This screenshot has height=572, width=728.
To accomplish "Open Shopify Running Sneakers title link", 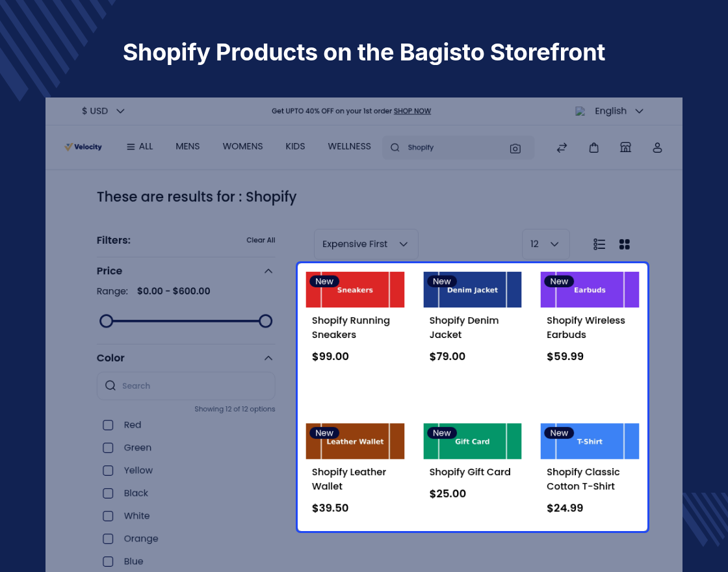I will (350, 328).
